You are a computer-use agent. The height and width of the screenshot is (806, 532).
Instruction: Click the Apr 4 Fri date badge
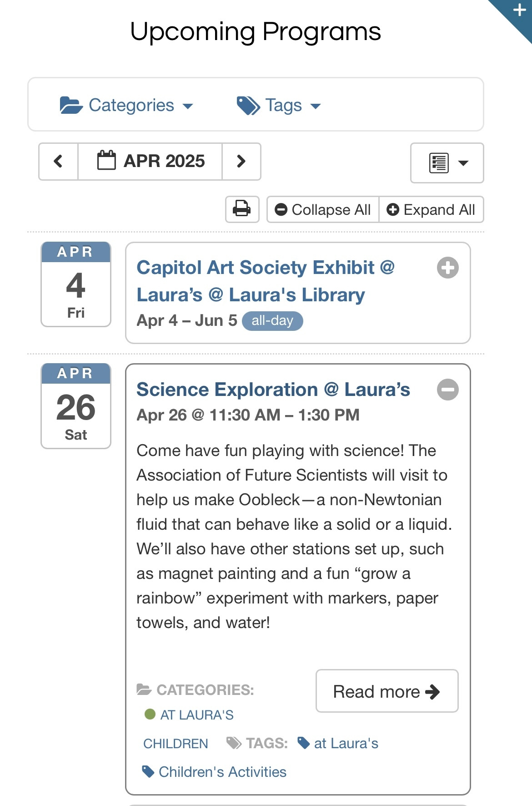(76, 284)
